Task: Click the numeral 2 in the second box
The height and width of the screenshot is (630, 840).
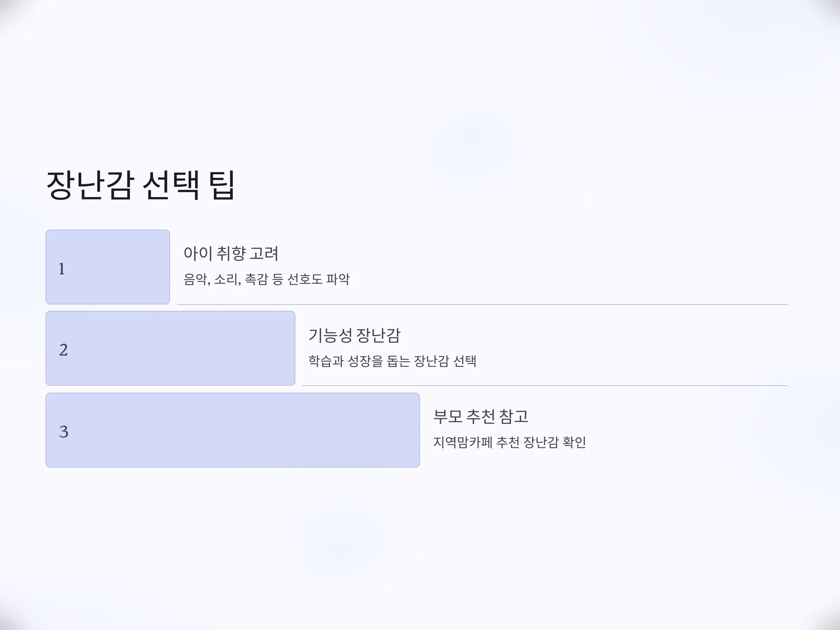Action: point(63,350)
